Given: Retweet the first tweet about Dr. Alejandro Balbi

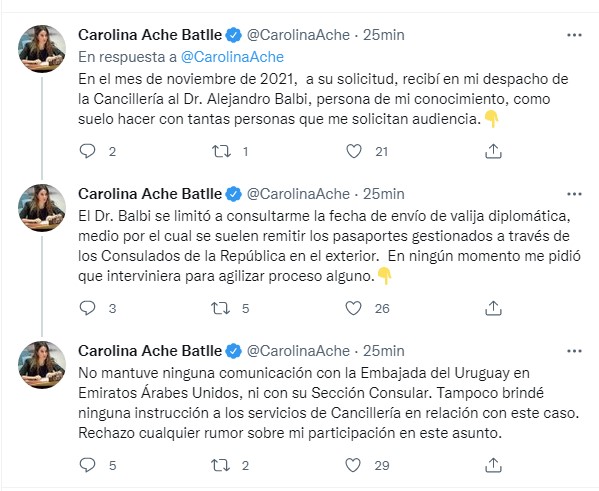Looking at the screenshot, I should (222, 151).
